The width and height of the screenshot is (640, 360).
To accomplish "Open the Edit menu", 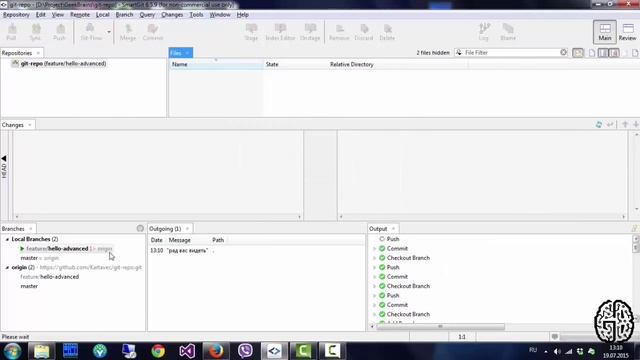I will pyautogui.click(x=40, y=15).
